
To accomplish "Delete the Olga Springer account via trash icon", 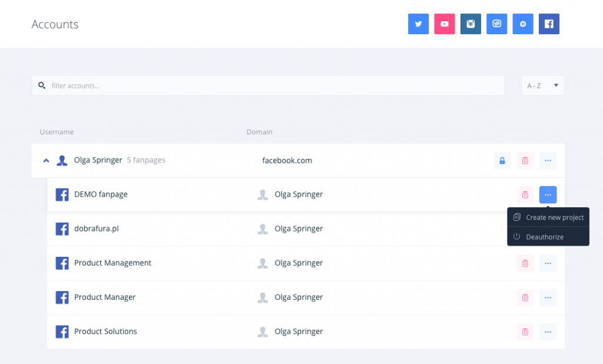I will point(525,160).
